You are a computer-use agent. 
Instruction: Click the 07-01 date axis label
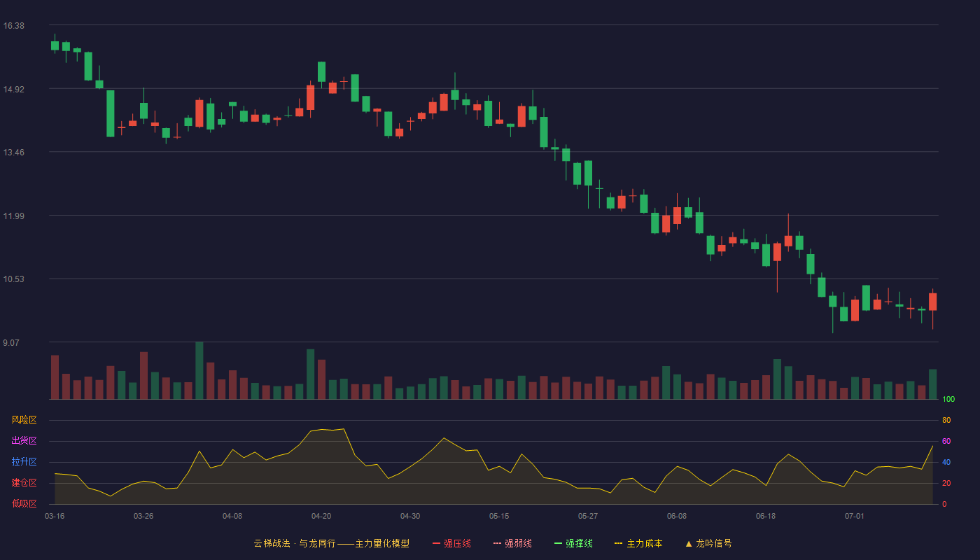855,516
